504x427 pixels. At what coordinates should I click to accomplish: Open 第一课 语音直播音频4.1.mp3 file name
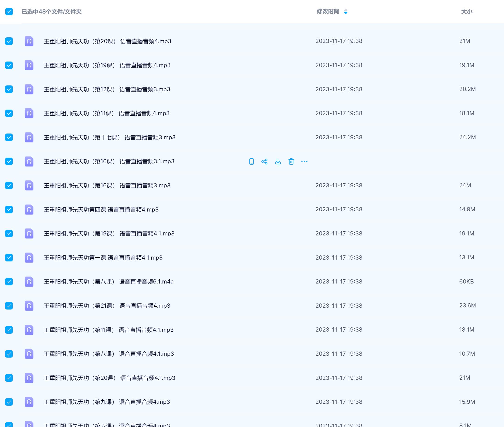103,258
